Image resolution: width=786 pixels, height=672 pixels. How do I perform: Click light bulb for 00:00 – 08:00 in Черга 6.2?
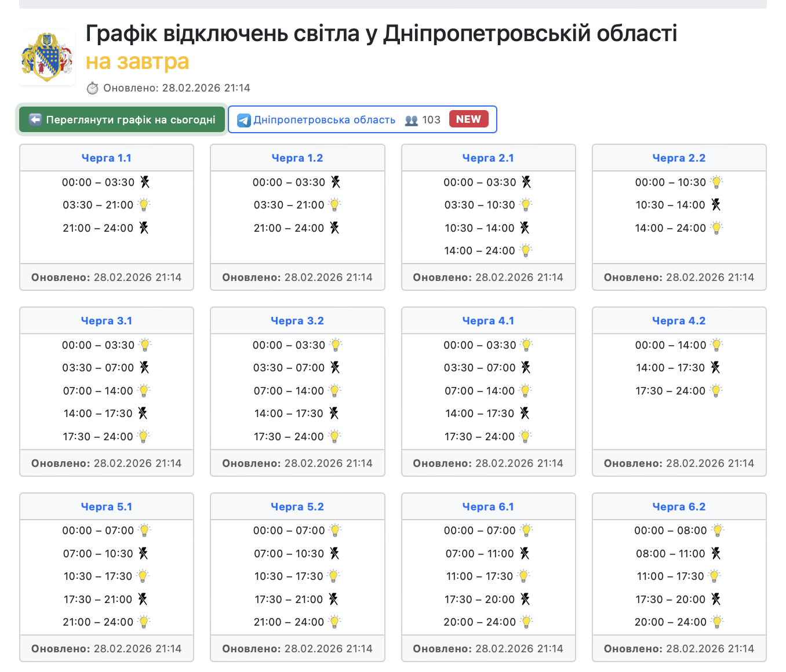click(718, 531)
